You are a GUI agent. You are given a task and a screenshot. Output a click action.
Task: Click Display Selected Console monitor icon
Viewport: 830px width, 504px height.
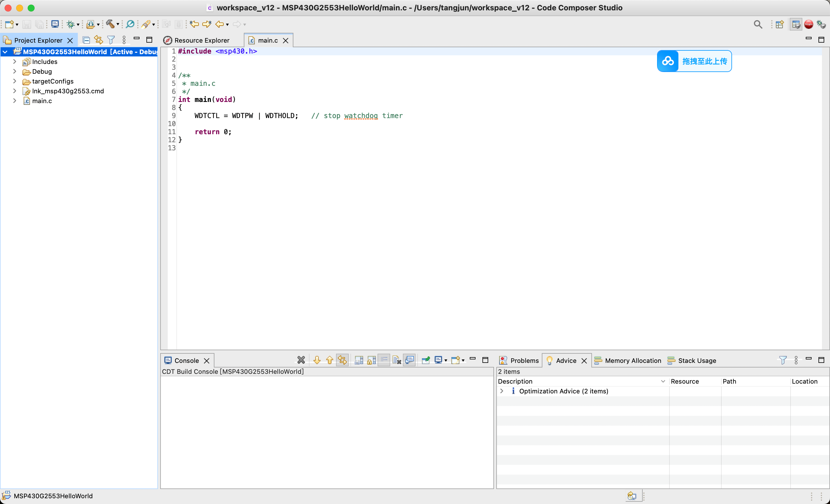438,360
